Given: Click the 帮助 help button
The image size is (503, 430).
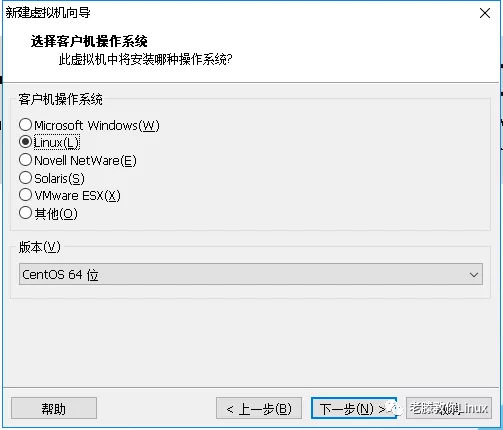Looking at the screenshot, I should [x=54, y=408].
